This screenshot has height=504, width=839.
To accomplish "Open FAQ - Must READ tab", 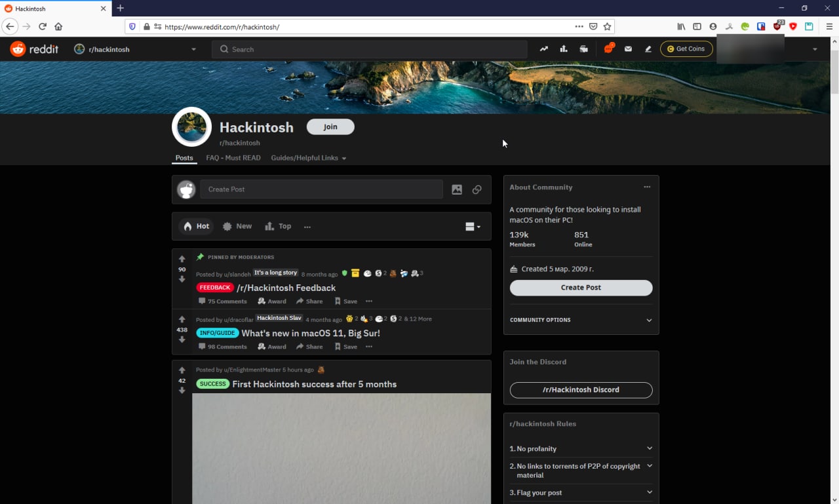I will (x=233, y=158).
